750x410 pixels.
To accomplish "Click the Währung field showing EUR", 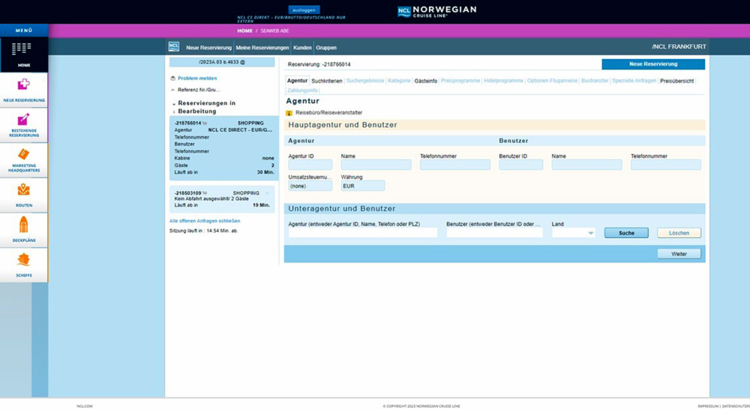I will pos(363,186).
